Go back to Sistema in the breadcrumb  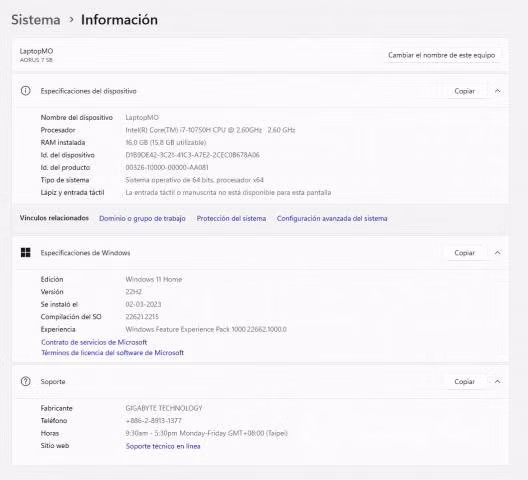tap(36, 20)
